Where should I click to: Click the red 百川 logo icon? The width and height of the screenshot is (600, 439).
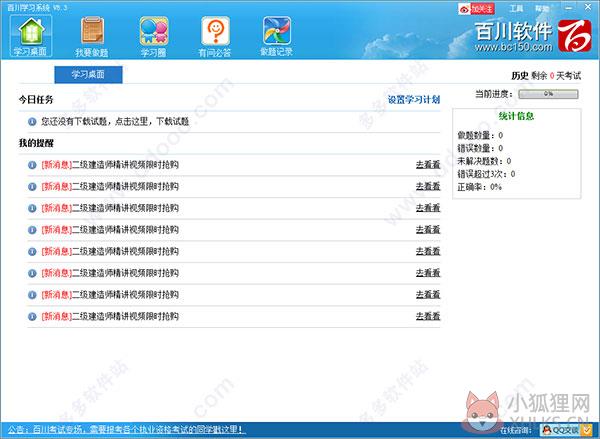(x=574, y=36)
